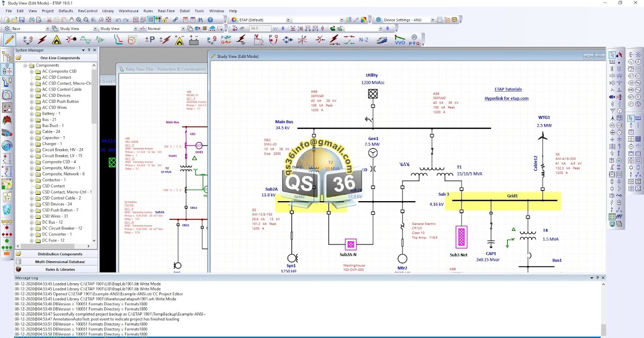Image resolution: width=644 pixels, height=338 pixels.
Task: Open the N-2 contingency analysis mode
Action: [363, 40]
